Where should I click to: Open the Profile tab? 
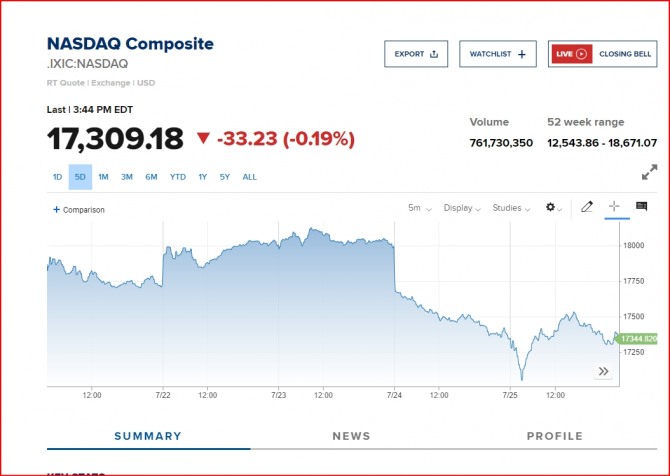[554, 436]
